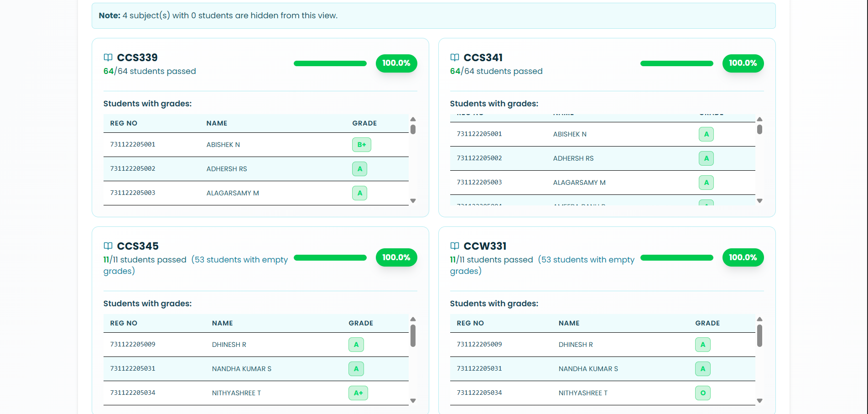Image resolution: width=868 pixels, height=414 pixels.
Task: Click A grade badge for ADHERSH RS in CCS341
Action: click(x=707, y=158)
